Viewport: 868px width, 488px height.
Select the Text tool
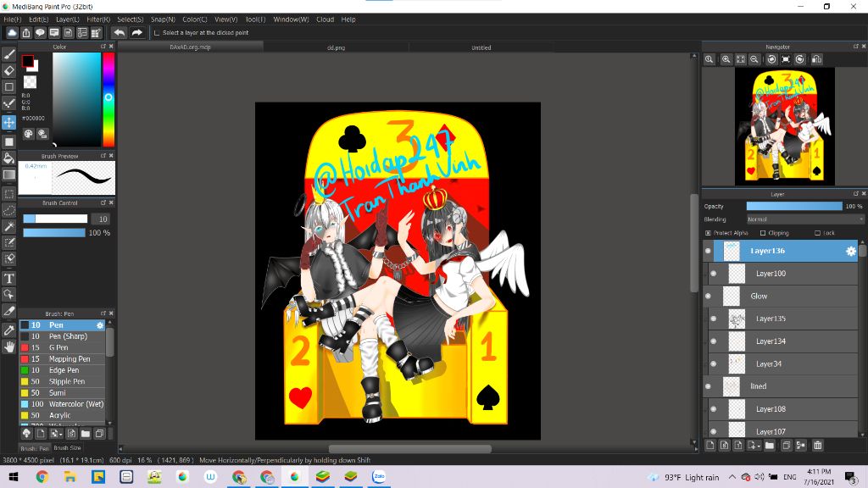(x=8, y=278)
